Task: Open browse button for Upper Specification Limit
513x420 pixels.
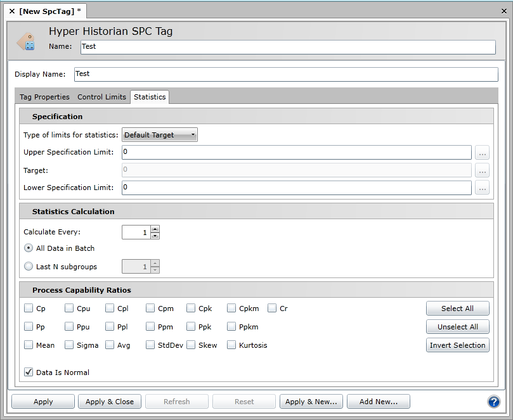Action: tap(483, 153)
